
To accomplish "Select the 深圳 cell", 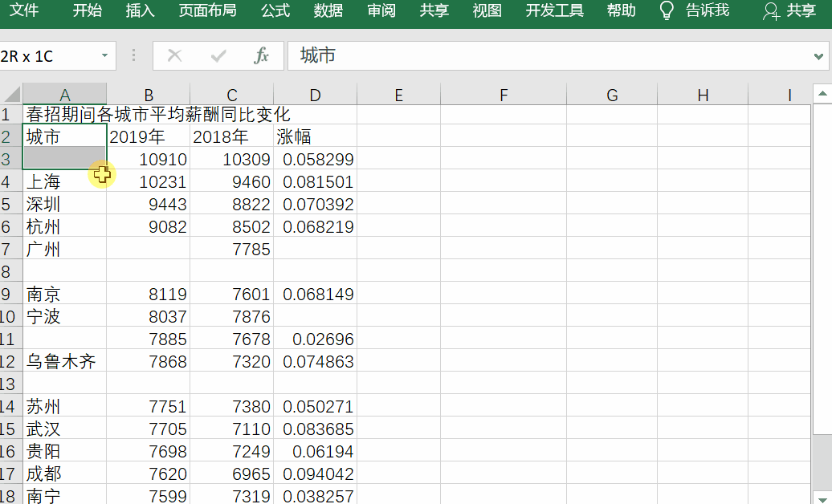I will pyautogui.click(x=65, y=204).
